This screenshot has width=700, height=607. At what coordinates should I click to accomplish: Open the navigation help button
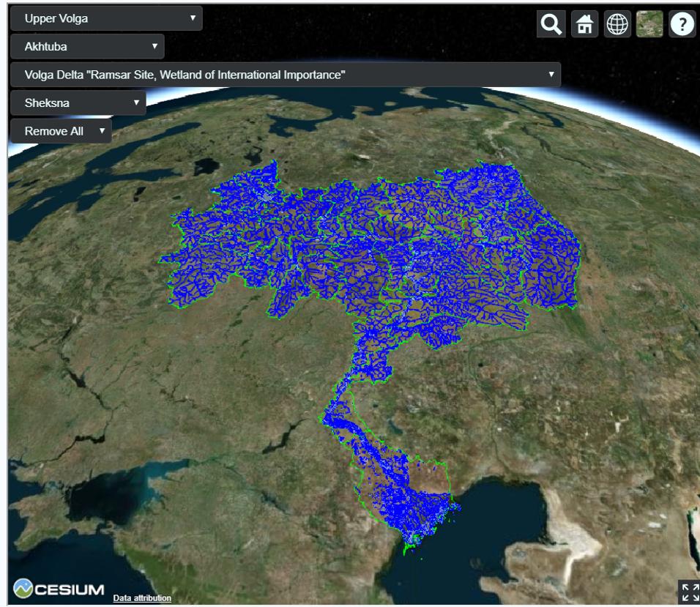pos(682,24)
